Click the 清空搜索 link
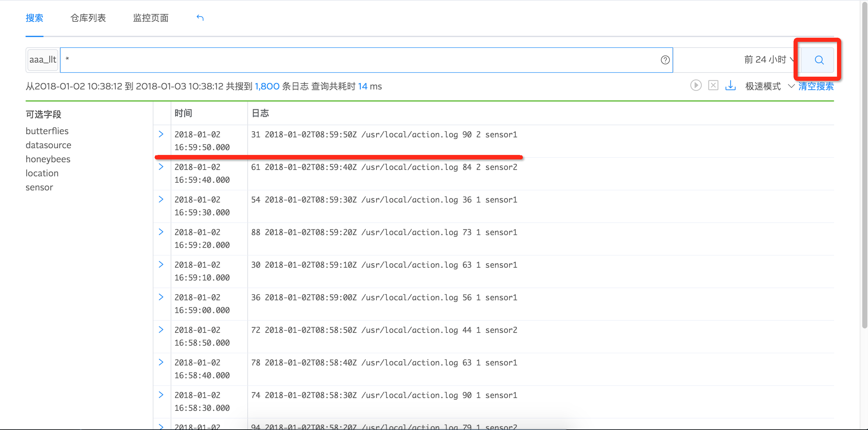Image resolution: width=868 pixels, height=430 pixels. point(816,86)
